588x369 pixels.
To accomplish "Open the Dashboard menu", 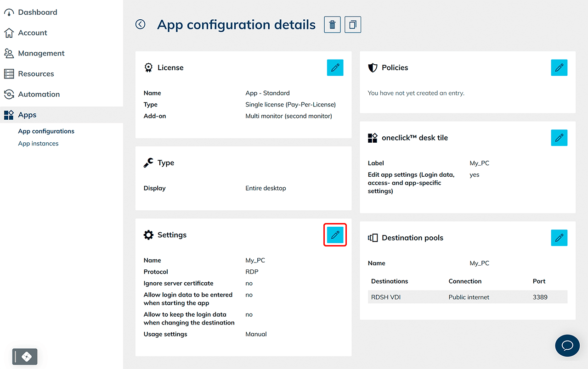I will click(x=38, y=12).
